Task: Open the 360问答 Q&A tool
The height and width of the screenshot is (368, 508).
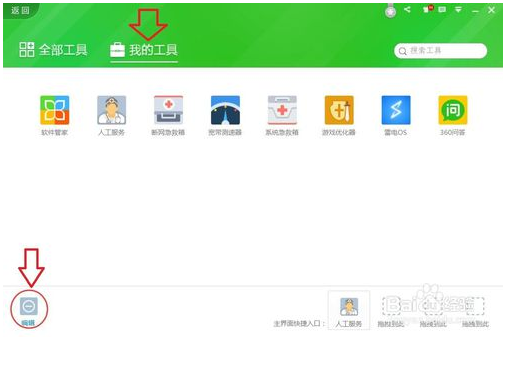Action: [453, 115]
